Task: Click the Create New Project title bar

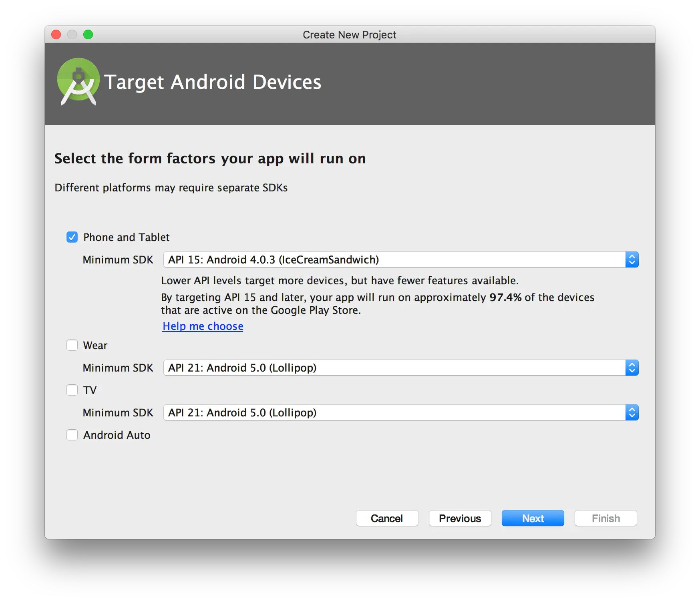Action: 350,34
